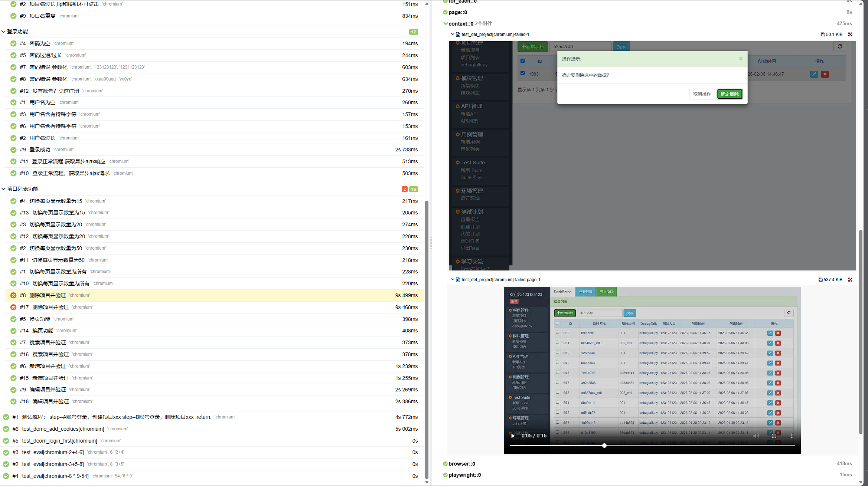Click the playwright::0 step row
The width and height of the screenshot is (868, 486).
pyautogui.click(x=648, y=475)
